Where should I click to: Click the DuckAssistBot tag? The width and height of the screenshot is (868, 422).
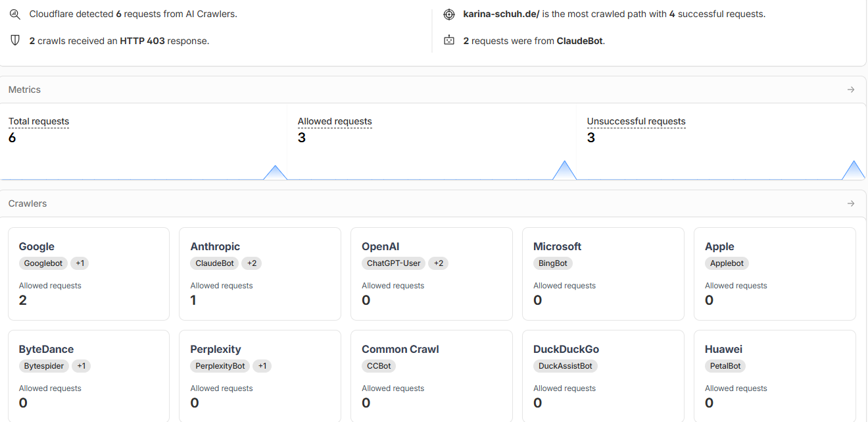(566, 366)
